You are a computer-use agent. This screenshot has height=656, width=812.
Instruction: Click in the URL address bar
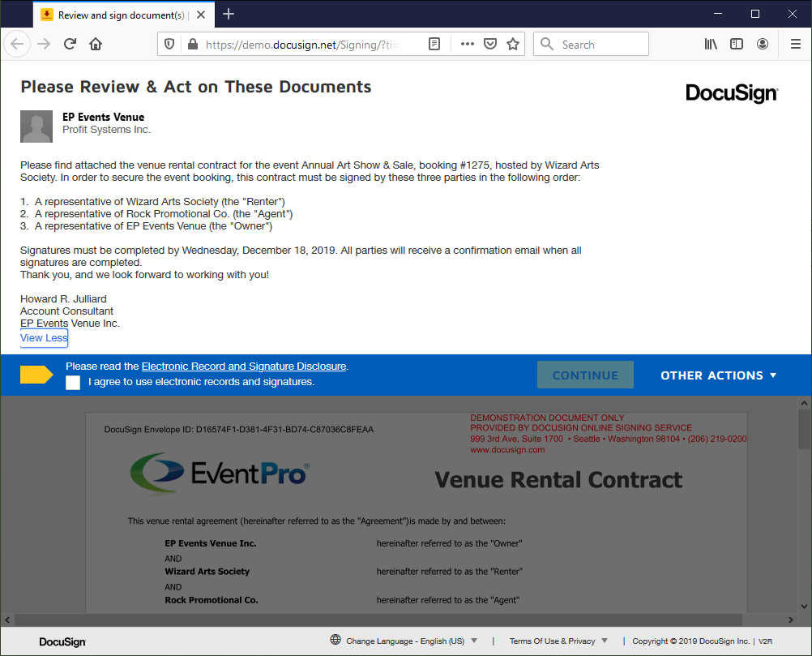pyautogui.click(x=302, y=45)
